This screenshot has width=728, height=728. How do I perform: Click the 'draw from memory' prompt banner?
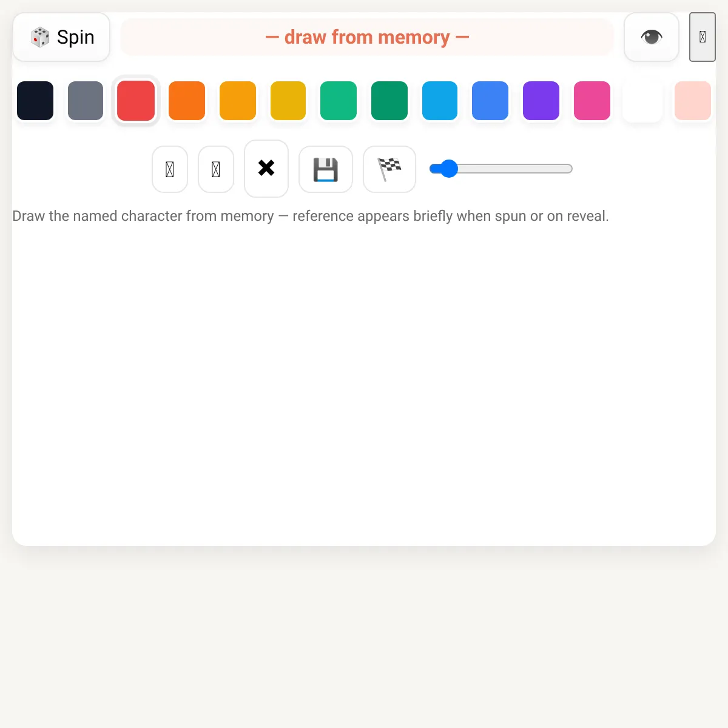tap(367, 37)
